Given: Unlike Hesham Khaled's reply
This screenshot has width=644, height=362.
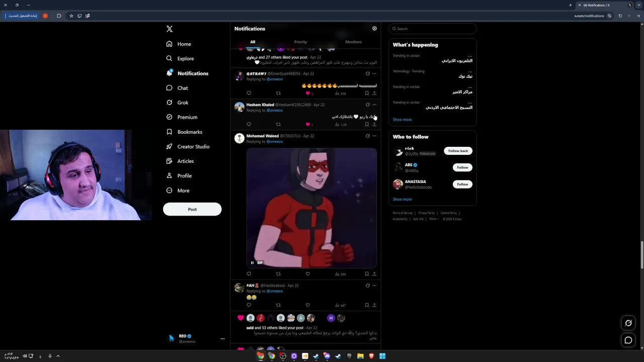Looking at the screenshot, I should coord(308,124).
